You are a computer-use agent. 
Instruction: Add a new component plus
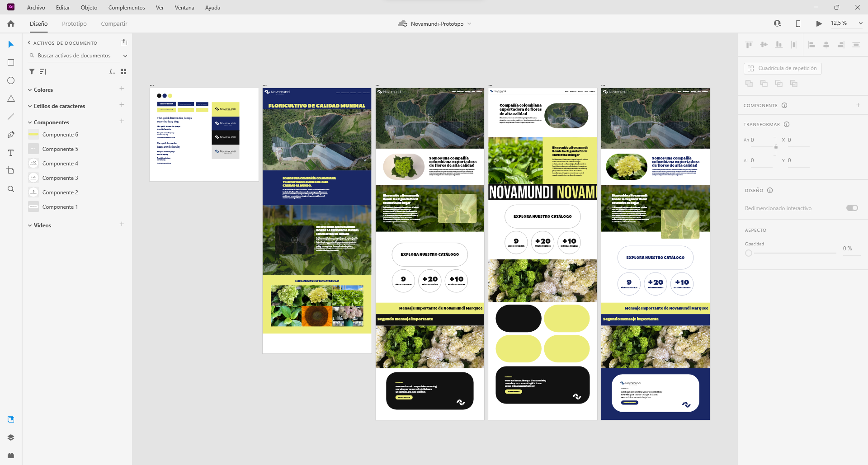tap(122, 121)
